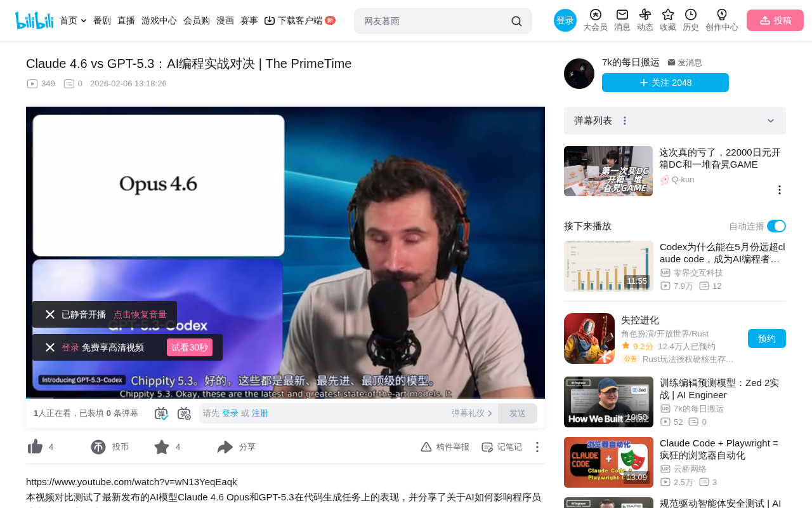Open 弹幕礼仪 etiquette link
The height and width of the screenshot is (508, 812).
tap(472, 413)
